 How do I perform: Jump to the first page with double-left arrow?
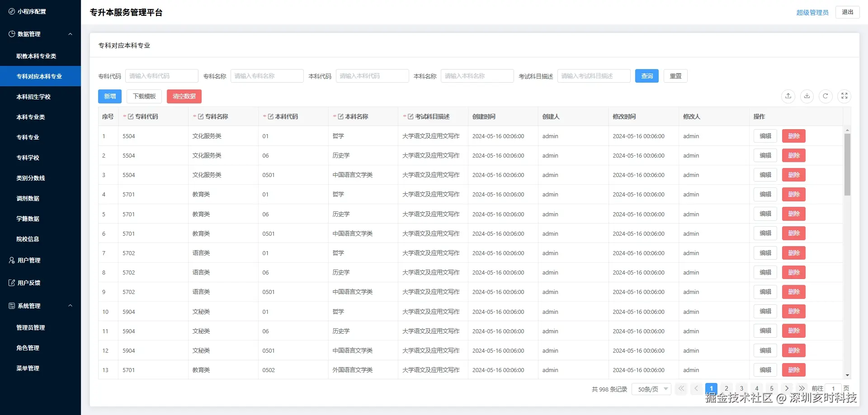(x=681, y=388)
